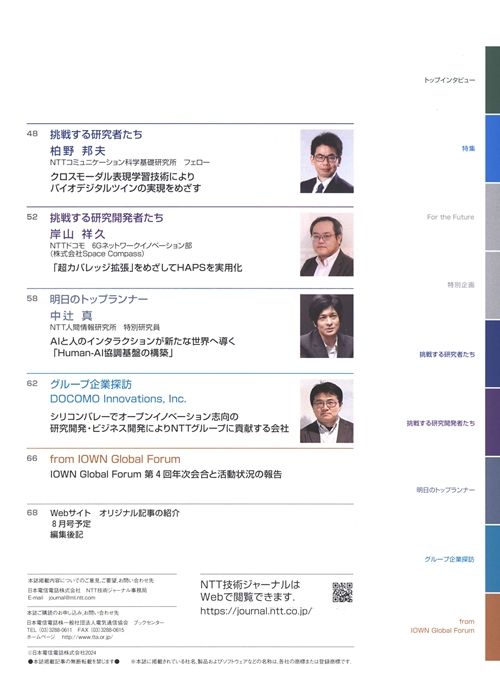Click page number 68
Viewport: 500px width, 688px height.
click(x=32, y=512)
